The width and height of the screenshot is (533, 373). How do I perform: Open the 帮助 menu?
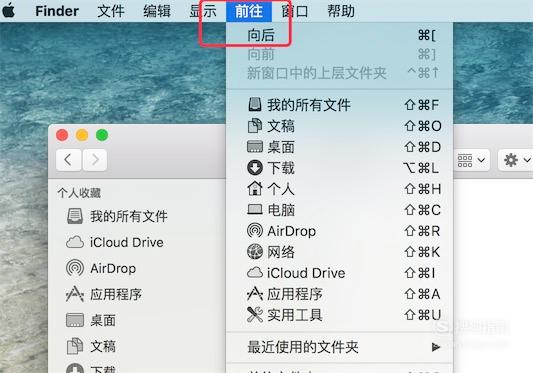coord(341,11)
